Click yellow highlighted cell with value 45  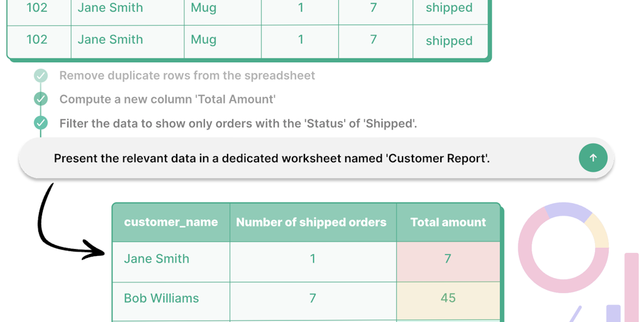[x=448, y=298]
